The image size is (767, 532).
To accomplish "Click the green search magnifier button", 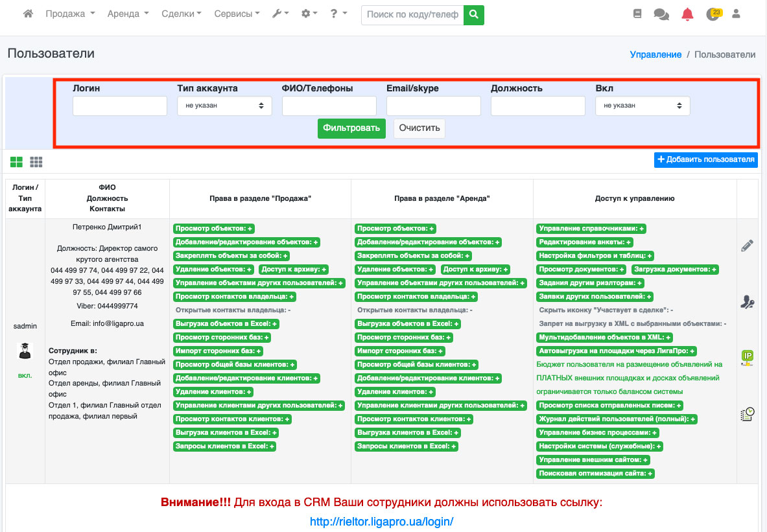I will (x=474, y=14).
